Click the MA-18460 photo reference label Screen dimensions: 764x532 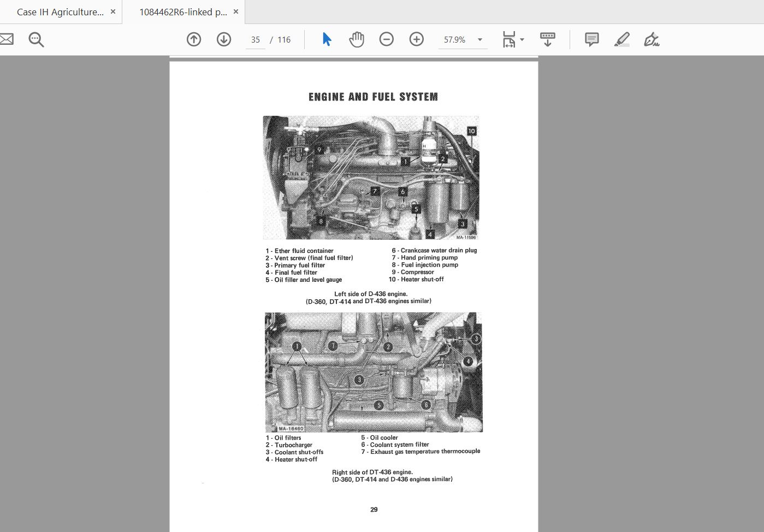click(x=291, y=429)
